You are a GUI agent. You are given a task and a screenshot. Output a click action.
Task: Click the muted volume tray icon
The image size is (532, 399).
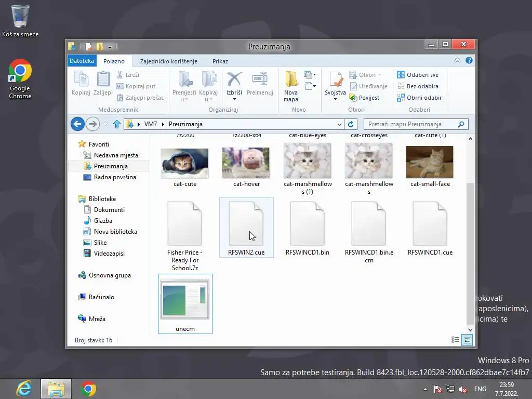tap(463, 389)
